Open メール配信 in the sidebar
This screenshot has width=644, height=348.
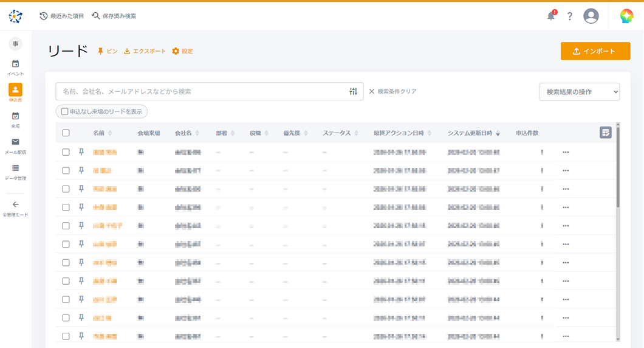15,145
